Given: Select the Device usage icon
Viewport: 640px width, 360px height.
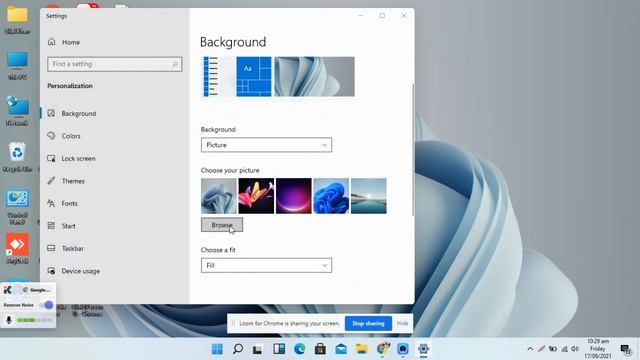Looking at the screenshot, I should pyautogui.click(x=51, y=271).
